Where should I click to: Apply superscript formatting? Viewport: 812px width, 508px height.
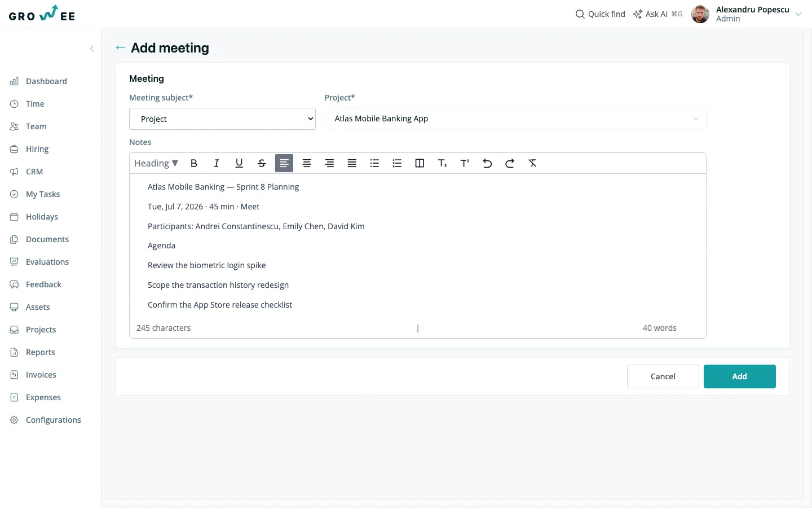click(465, 163)
